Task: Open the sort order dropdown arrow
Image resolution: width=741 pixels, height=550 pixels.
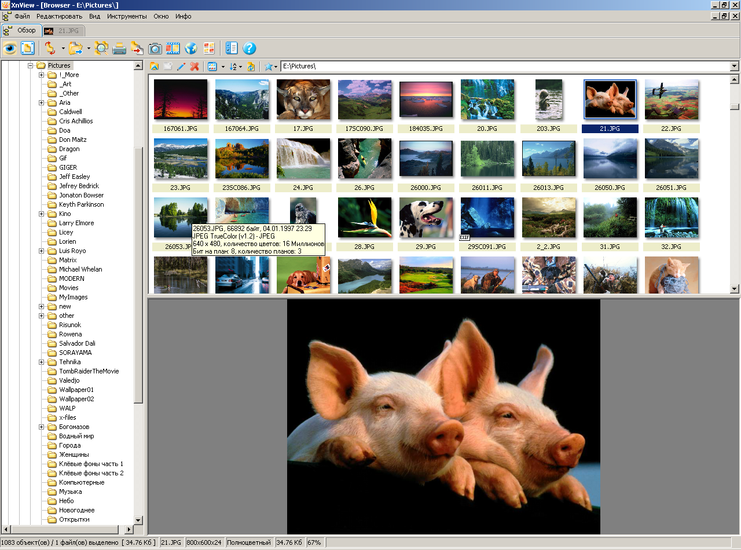Action: pos(240,67)
